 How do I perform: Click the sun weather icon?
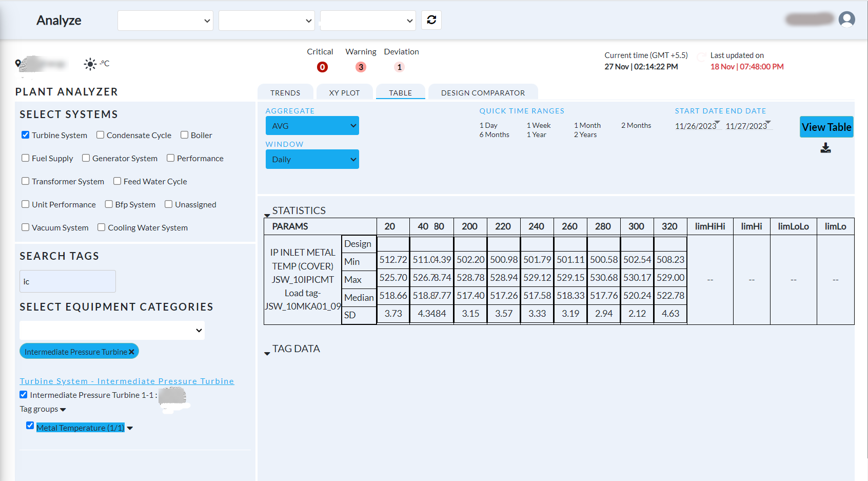[x=90, y=64]
